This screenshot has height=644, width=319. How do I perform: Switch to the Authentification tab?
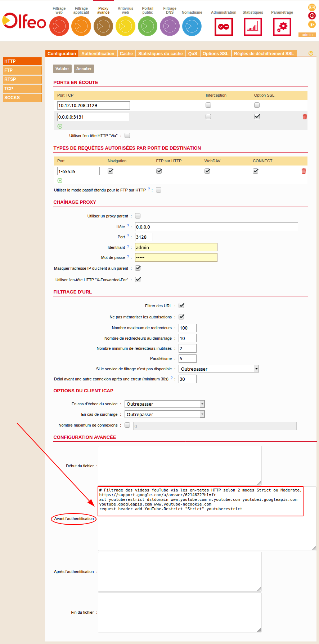point(98,54)
